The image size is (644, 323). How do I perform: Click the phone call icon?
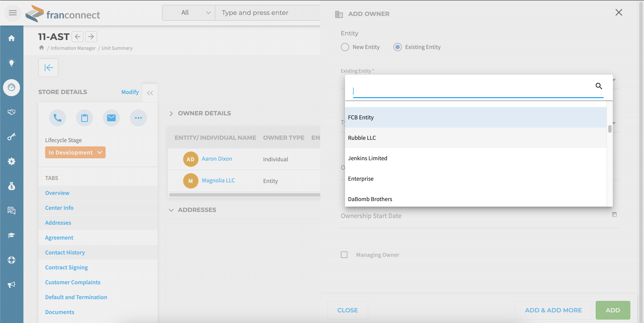[57, 118]
